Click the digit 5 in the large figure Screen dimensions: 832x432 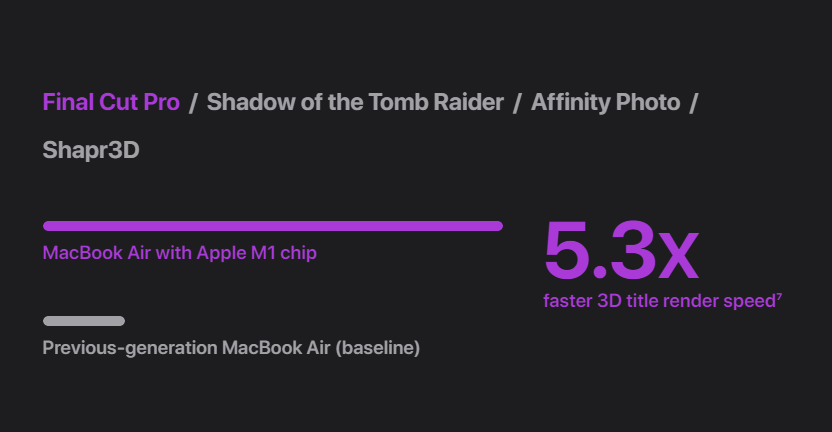pos(566,252)
